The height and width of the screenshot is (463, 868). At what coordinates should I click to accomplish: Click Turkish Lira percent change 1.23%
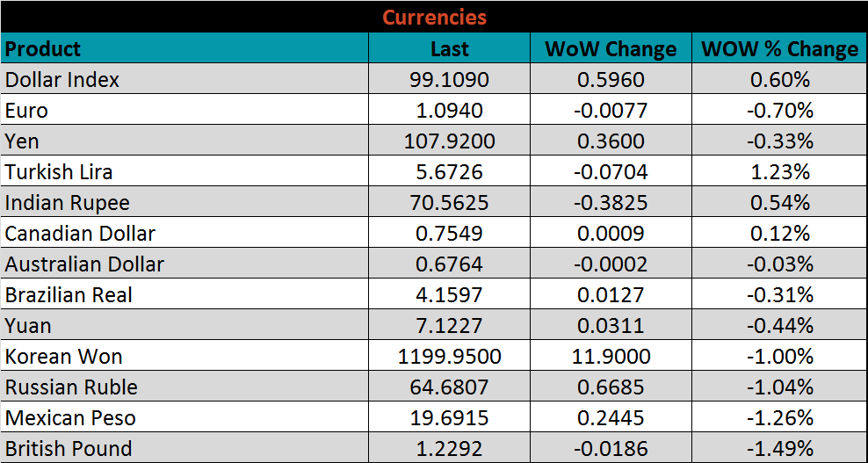tap(779, 172)
